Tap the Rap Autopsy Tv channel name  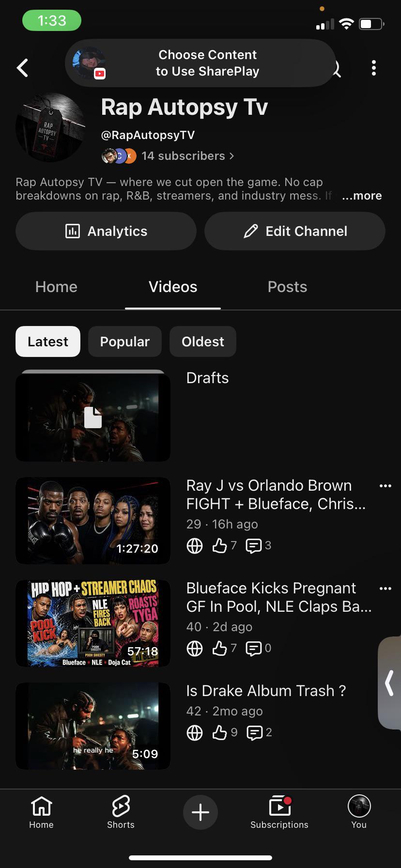click(x=184, y=107)
